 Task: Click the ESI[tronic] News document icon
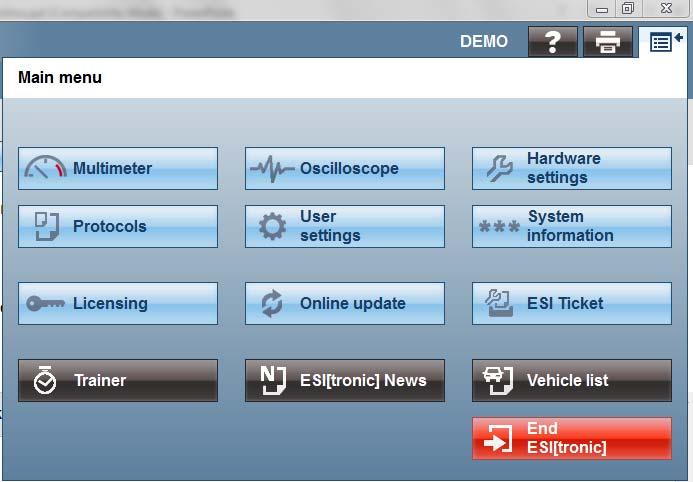coord(273,380)
